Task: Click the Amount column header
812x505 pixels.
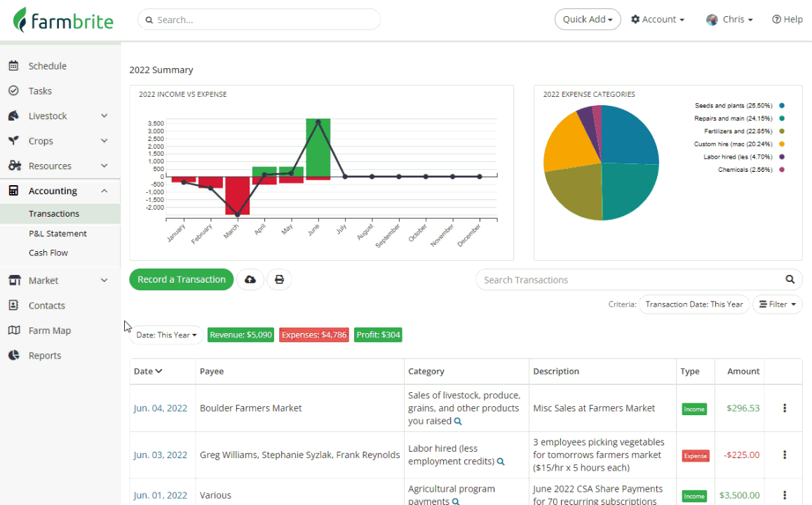Action: coord(743,371)
